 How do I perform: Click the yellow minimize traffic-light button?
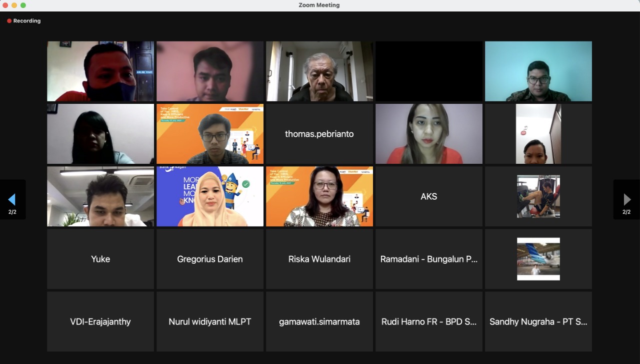coord(14,5)
